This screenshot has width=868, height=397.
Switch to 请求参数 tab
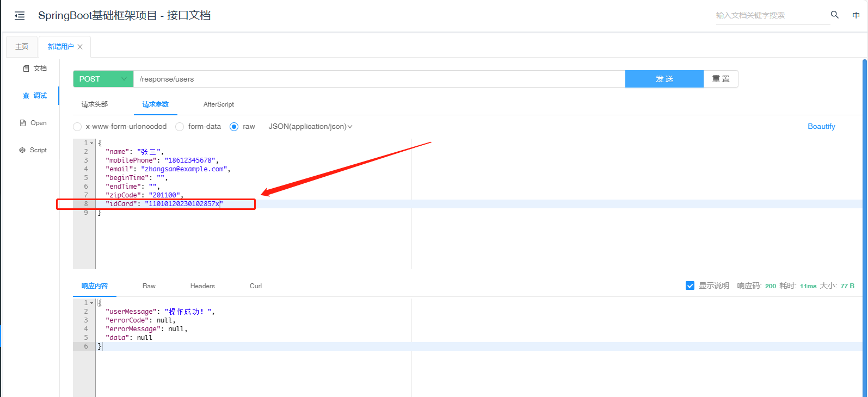tap(156, 104)
